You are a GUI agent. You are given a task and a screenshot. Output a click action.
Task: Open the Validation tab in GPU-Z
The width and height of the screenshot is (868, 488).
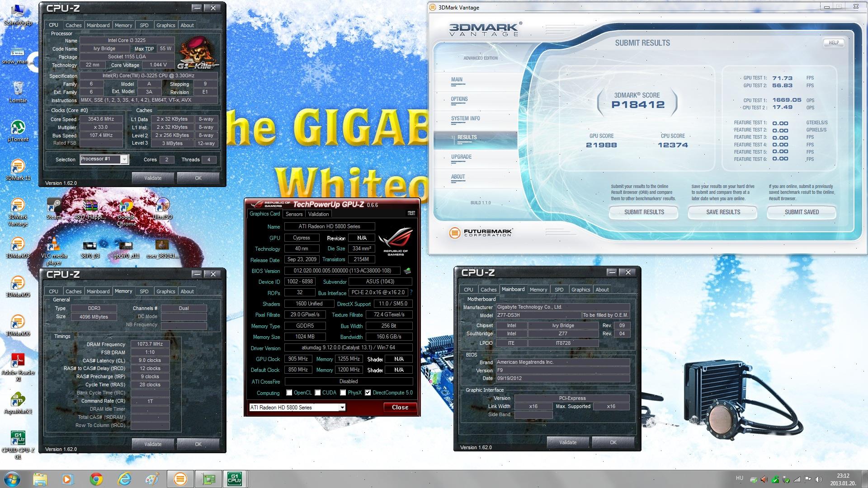pos(319,214)
